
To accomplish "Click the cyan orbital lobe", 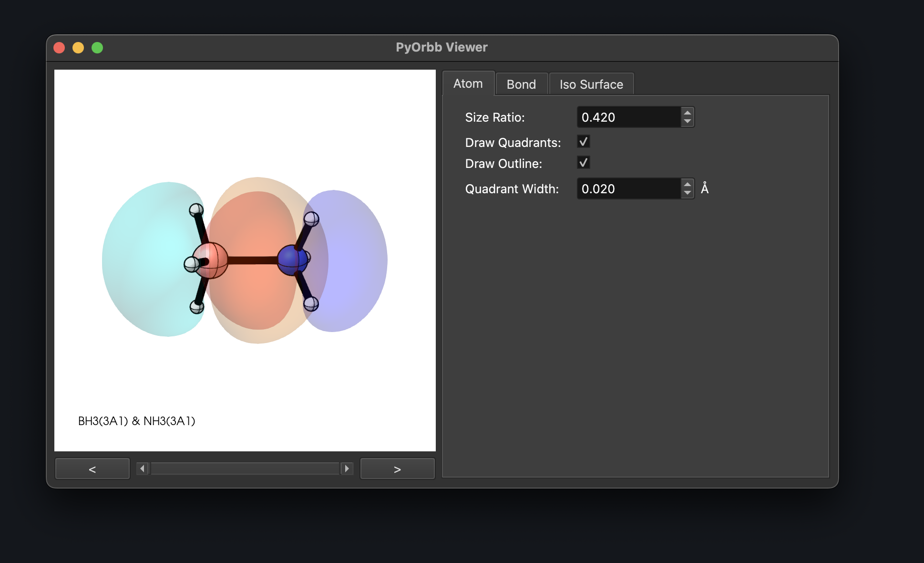I will pyautogui.click(x=148, y=260).
